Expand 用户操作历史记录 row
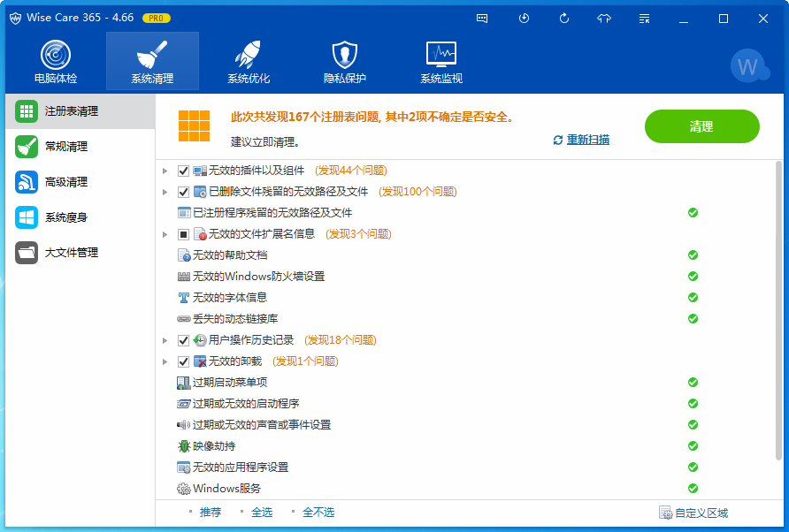This screenshot has height=532, width=789. [165, 340]
